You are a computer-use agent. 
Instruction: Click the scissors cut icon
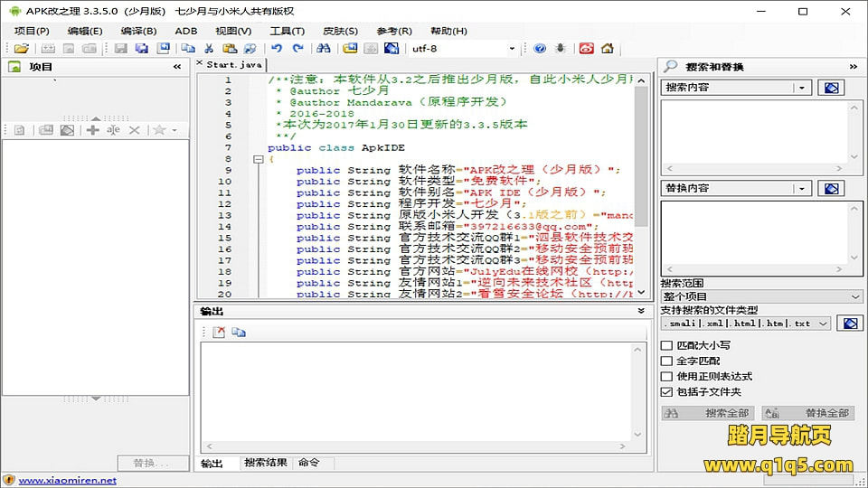pos(208,49)
